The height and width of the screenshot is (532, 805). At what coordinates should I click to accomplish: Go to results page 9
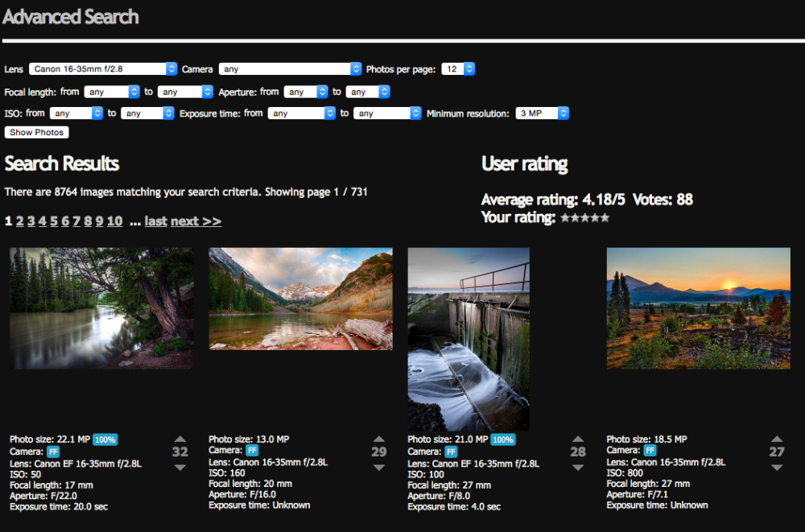point(99,221)
